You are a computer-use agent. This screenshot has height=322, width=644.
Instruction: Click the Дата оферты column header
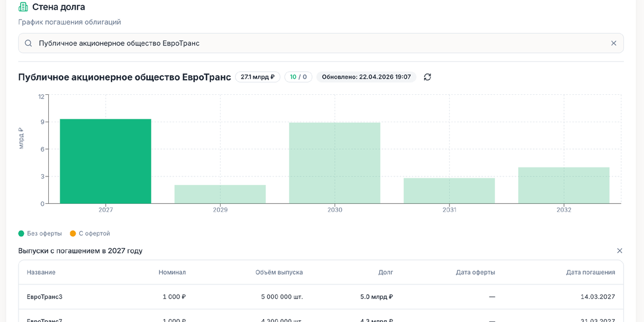[475, 273]
